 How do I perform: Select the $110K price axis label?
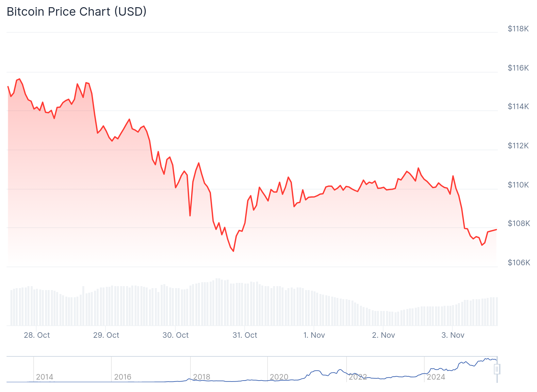click(x=518, y=185)
